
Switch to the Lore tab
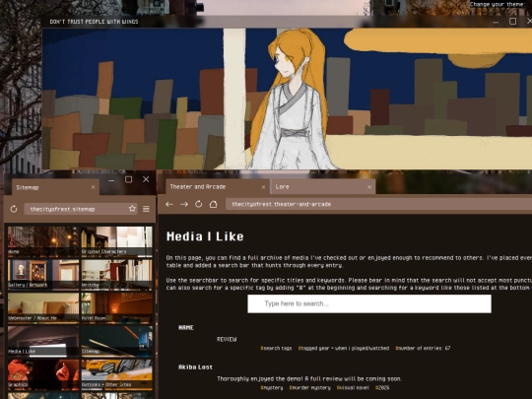pos(323,186)
